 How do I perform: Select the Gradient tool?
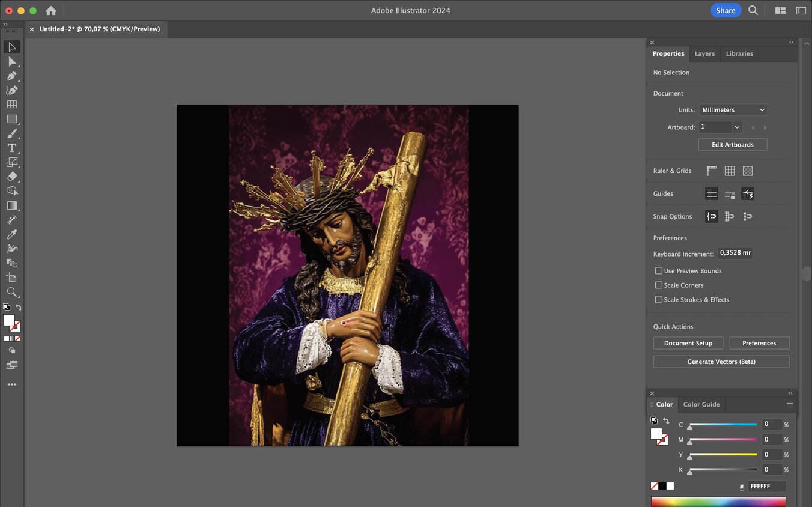(12, 205)
